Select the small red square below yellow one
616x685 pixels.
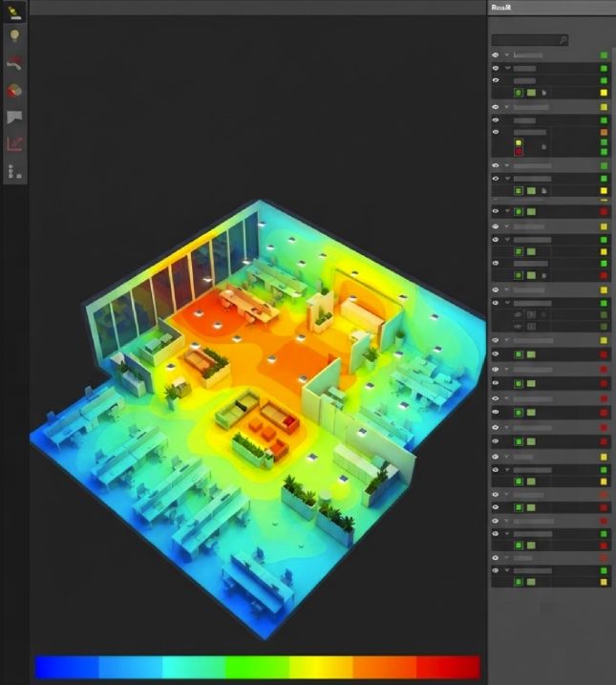pyautogui.click(x=519, y=152)
